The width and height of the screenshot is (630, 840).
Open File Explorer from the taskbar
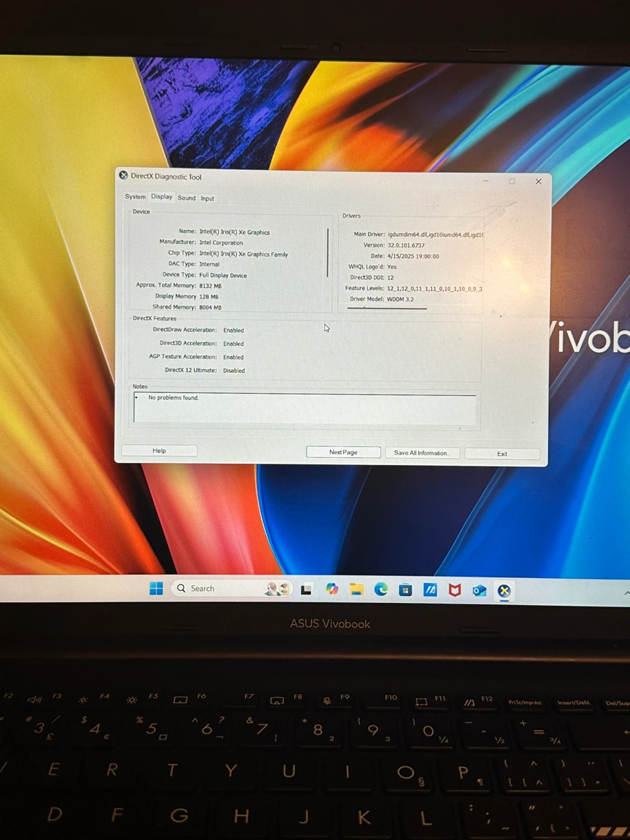click(x=356, y=590)
